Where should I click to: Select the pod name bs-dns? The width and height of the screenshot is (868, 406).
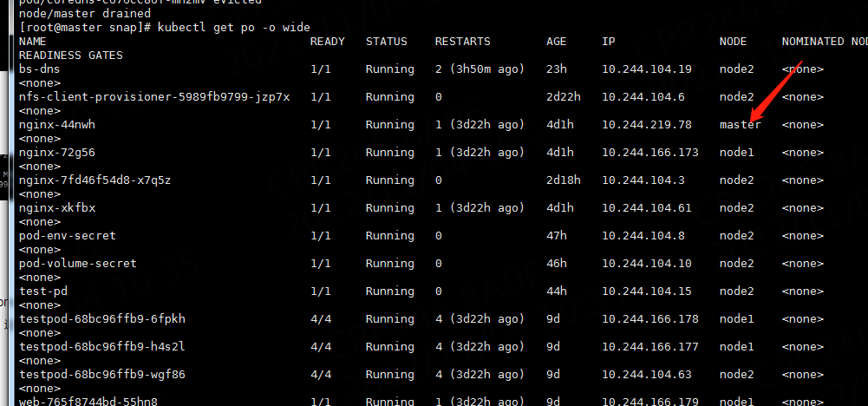click(x=39, y=69)
